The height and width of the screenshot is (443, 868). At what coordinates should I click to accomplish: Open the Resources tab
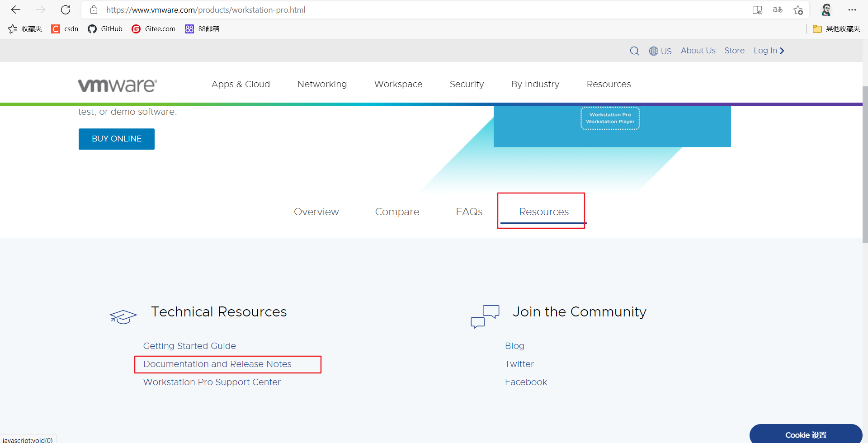point(543,212)
